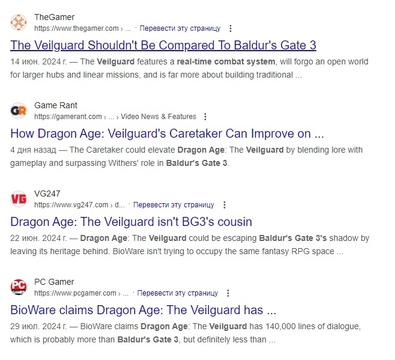
Task: Click the PC Gamer favicon
Action: click(x=18, y=287)
